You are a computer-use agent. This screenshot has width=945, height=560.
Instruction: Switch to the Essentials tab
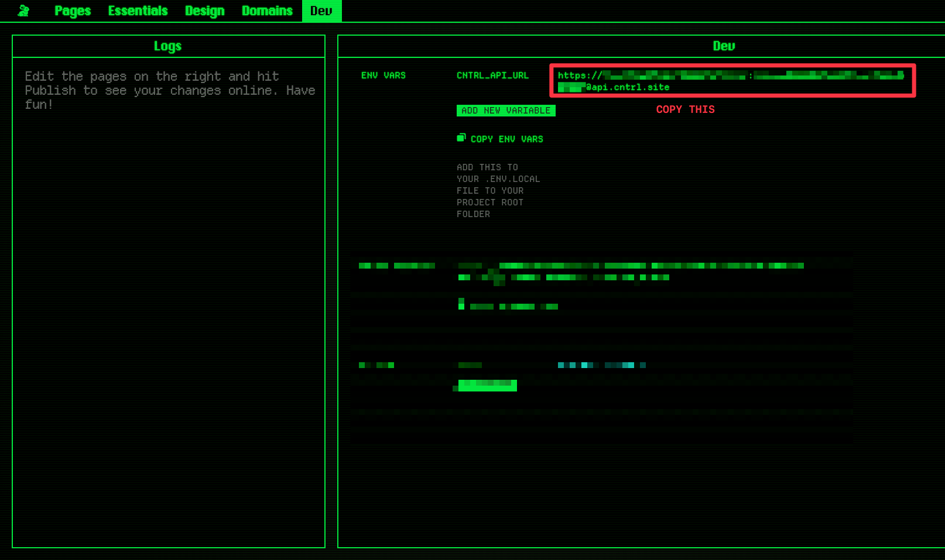click(138, 11)
